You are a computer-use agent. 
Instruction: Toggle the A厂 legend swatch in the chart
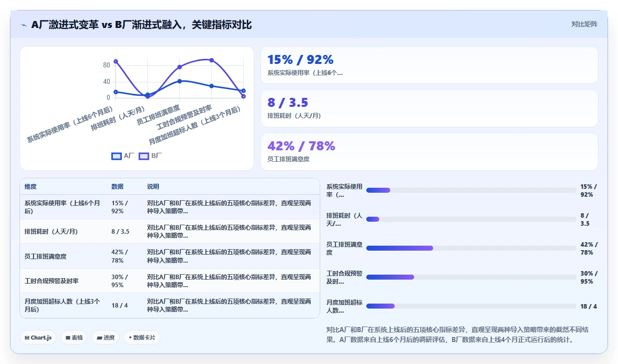pos(116,156)
